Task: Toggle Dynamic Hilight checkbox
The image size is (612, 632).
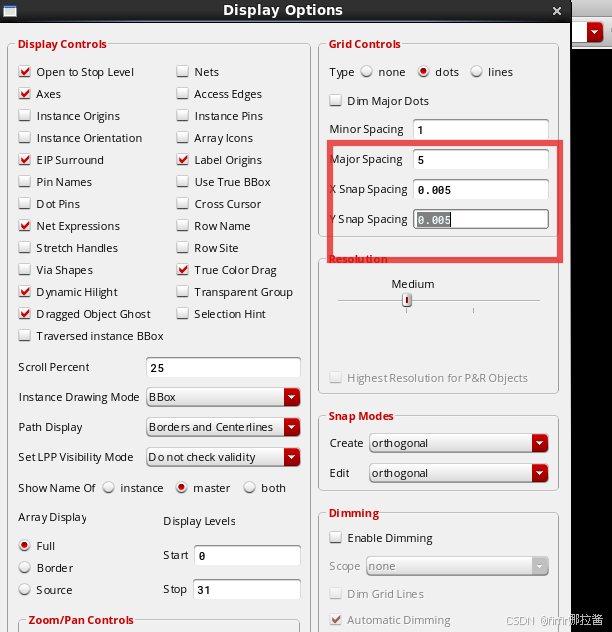Action: click(25, 292)
